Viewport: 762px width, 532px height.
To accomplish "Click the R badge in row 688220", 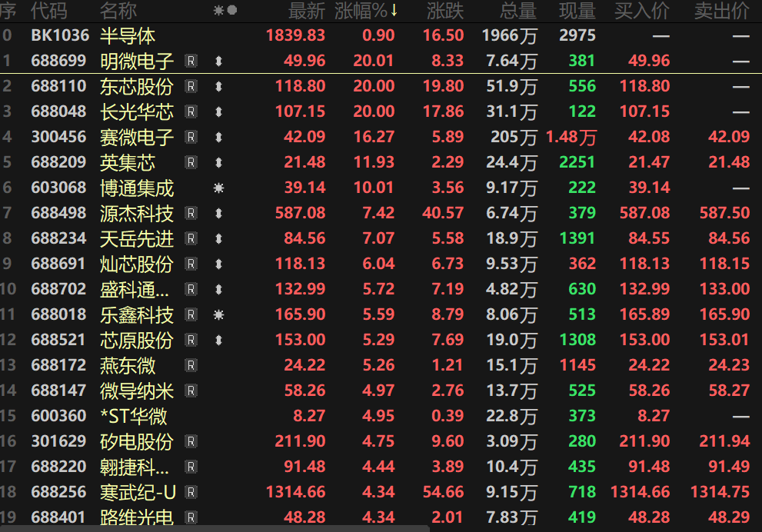I will pyautogui.click(x=191, y=467).
